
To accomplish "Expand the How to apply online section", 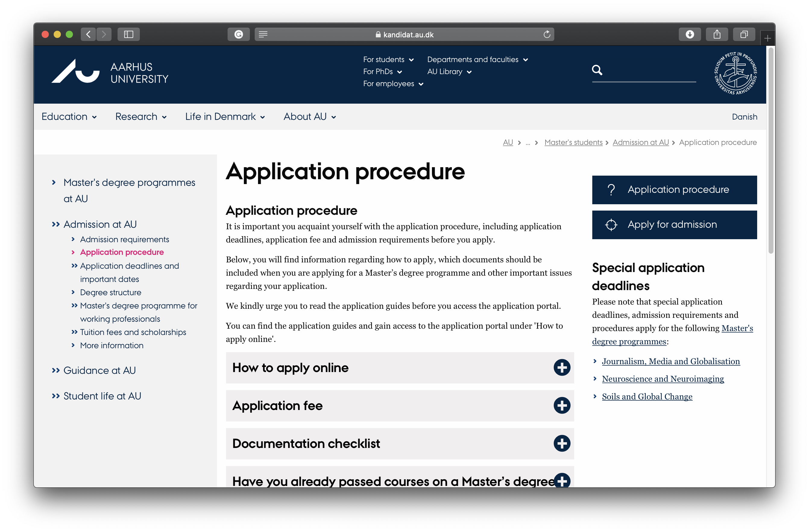I will [562, 368].
